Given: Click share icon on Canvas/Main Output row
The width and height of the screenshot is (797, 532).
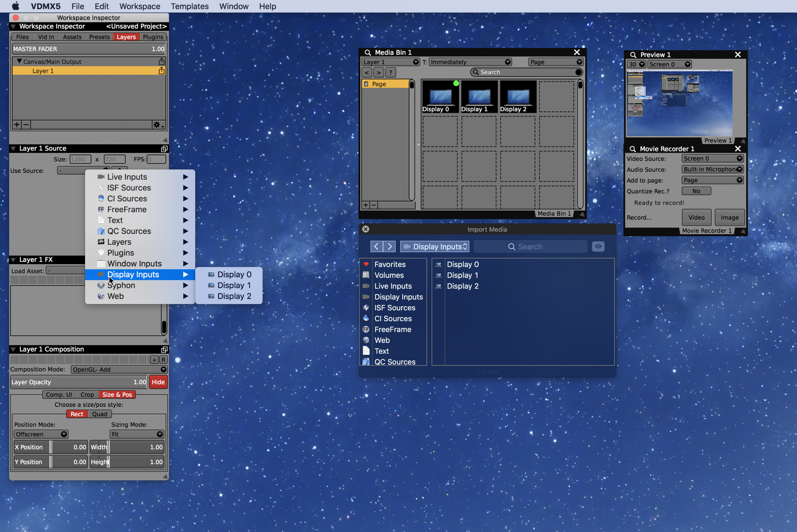Looking at the screenshot, I should [x=162, y=61].
